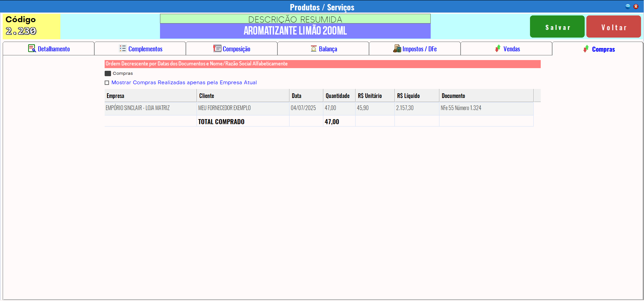Viewport: 644px width, 301px height.
Task: Click the TOTAL COMPRADO label
Action: point(221,122)
